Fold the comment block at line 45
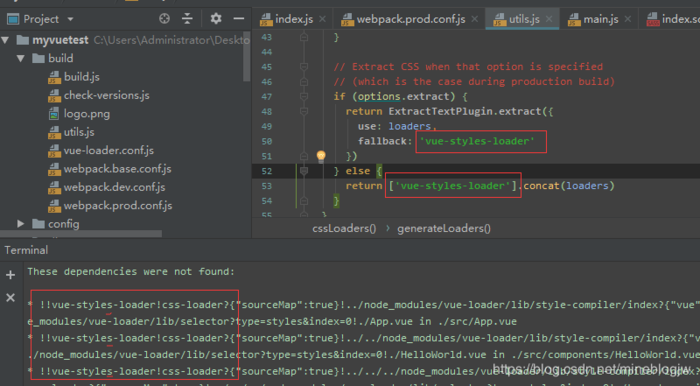The width and height of the screenshot is (700, 386). pos(304,66)
